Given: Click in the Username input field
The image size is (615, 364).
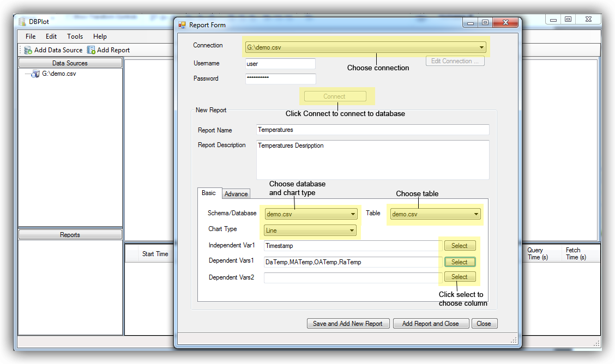Looking at the screenshot, I should pos(280,64).
